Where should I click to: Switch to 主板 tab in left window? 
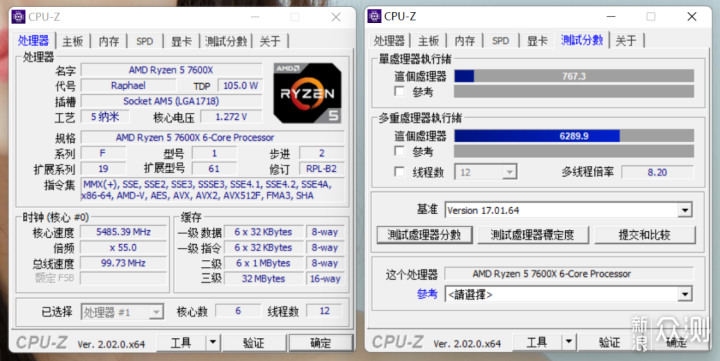coord(73,41)
